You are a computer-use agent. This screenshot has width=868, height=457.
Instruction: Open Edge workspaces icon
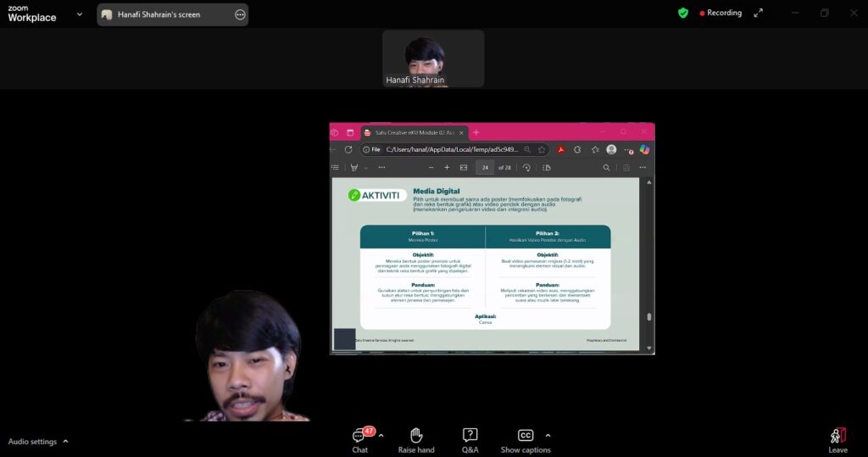click(334, 132)
